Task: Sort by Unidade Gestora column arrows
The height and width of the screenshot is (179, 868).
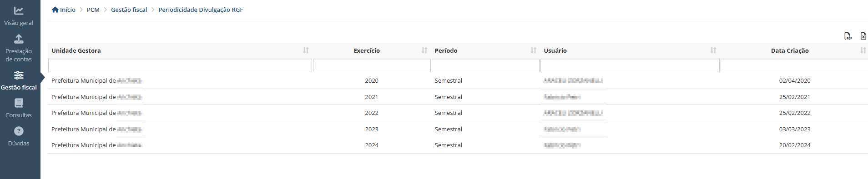Action: pos(306,50)
